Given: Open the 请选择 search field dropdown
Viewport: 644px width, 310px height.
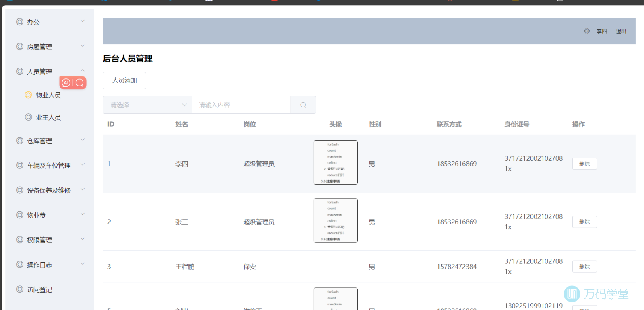Looking at the screenshot, I should click(x=147, y=105).
